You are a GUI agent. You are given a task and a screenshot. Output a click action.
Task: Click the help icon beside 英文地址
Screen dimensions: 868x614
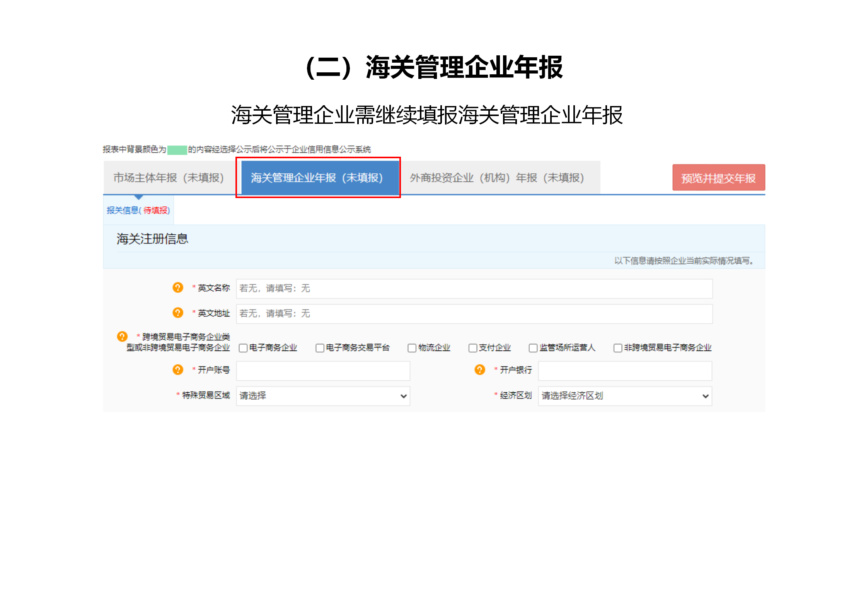click(x=177, y=313)
